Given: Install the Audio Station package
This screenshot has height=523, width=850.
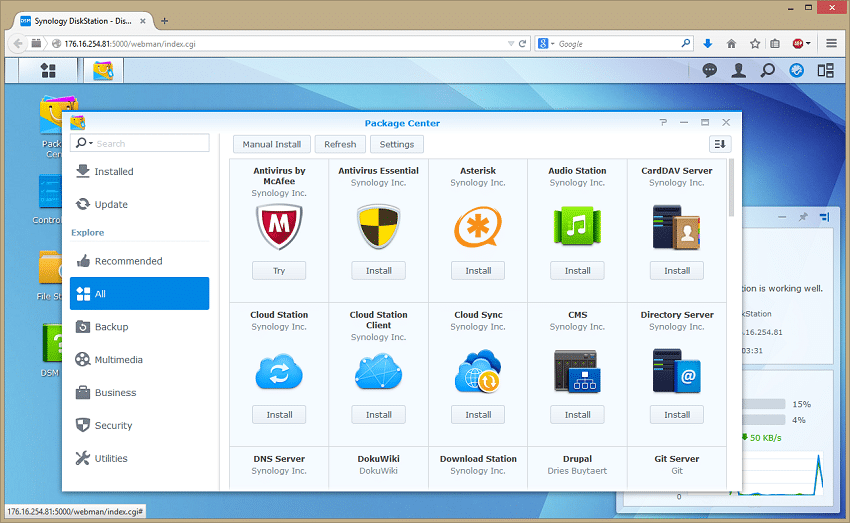Looking at the screenshot, I should click(x=577, y=270).
